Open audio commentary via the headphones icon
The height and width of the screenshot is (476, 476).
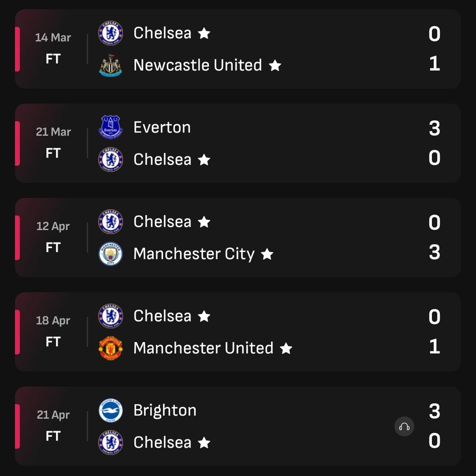tap(404, 427)
